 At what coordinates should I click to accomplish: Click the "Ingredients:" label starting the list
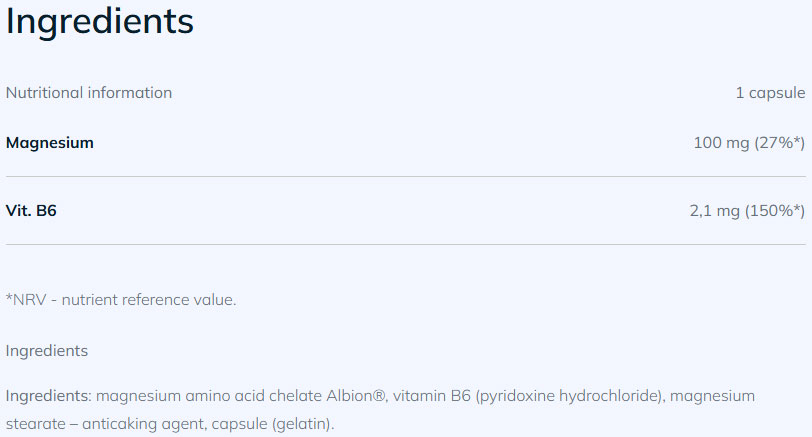coord(49,396)
